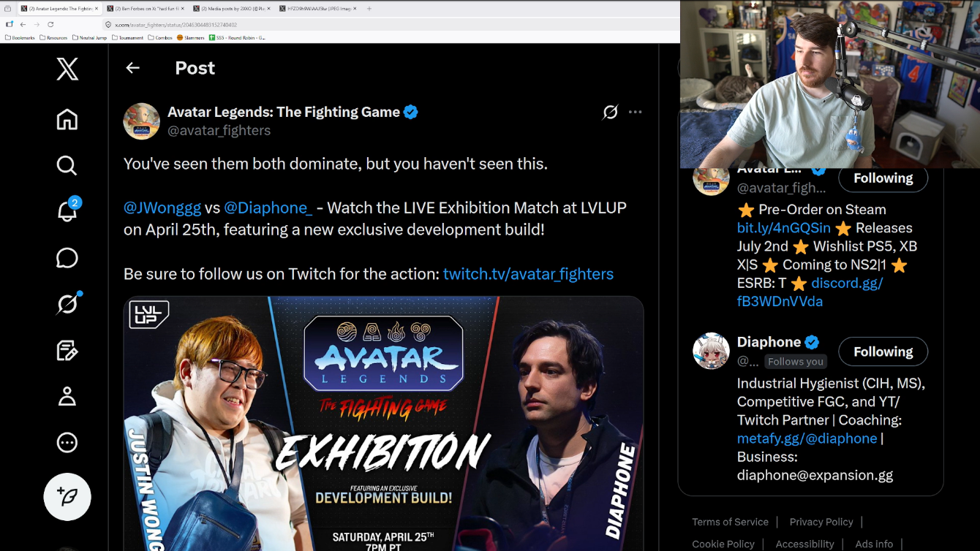The height and width of the screenshot is (551, 980).
Task: Open the Chat messages icon
Action: (x=67, y=258)
